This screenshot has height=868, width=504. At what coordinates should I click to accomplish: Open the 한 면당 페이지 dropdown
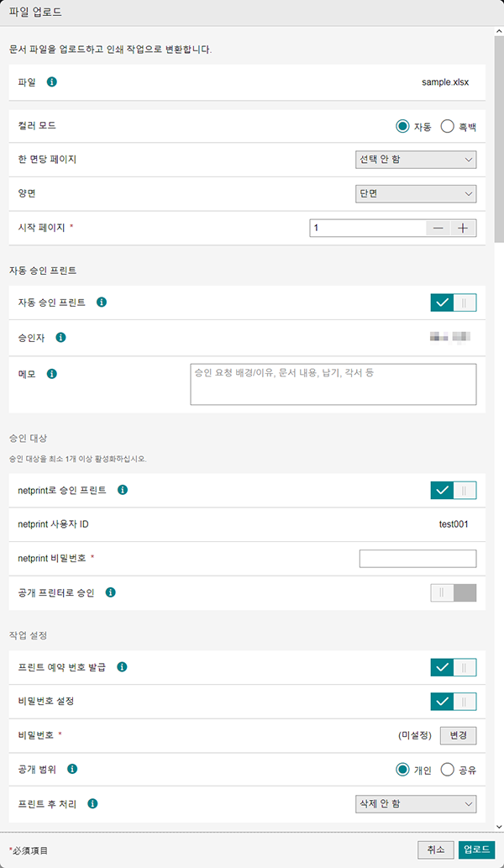point(416,160)
